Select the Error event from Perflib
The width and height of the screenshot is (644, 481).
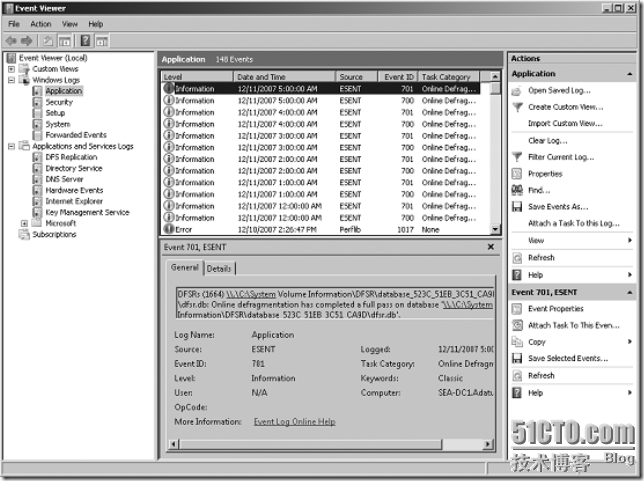tap(321, 230)
